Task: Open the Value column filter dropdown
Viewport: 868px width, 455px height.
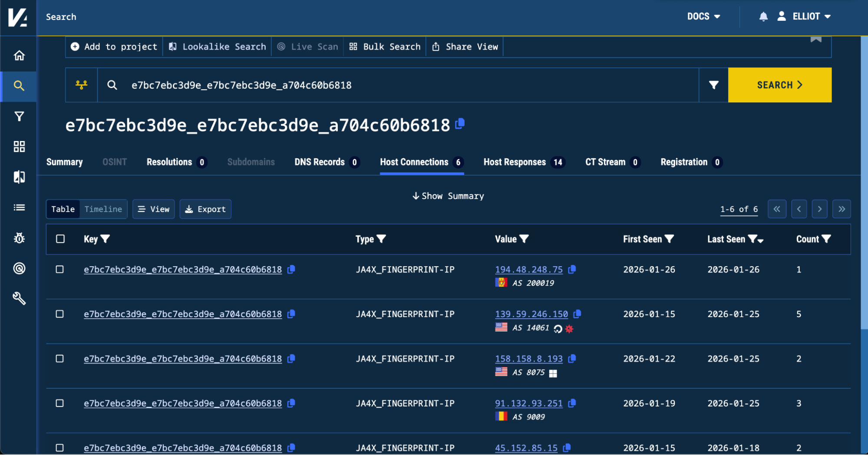Action: click(525, 239)
